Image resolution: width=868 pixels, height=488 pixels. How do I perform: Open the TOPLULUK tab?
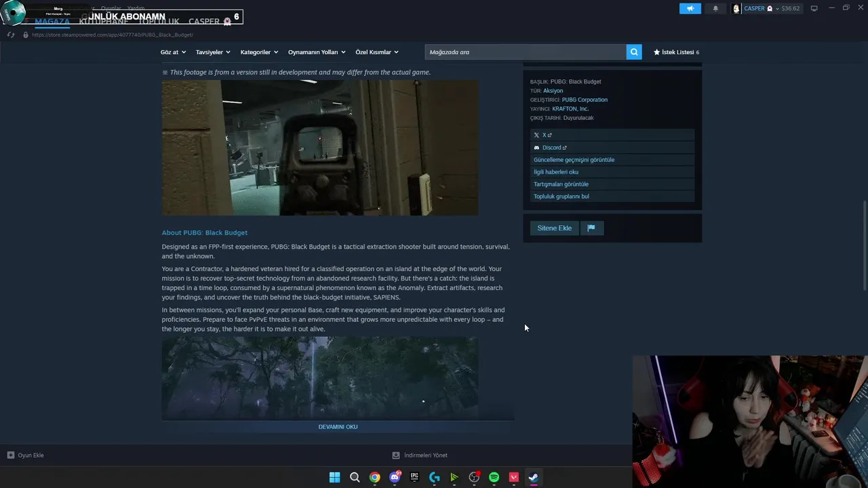pyautogui.click(x=159, y=22)
